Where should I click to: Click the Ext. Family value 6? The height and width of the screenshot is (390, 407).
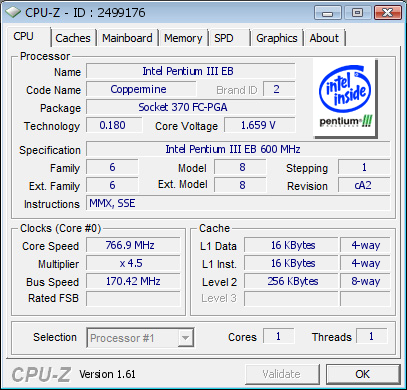pos(112,185)
